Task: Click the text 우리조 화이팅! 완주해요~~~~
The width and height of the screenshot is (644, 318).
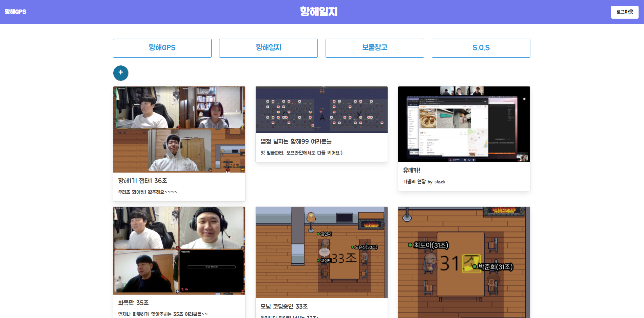Action: click(148, 192)
